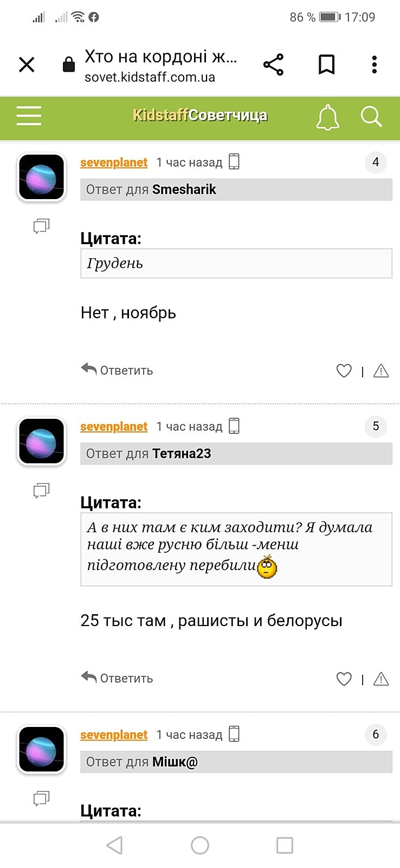This screenshot has height=868, width=400.
Task: Bookmark this page with the bookmark icon
Action: pos(326,65)
